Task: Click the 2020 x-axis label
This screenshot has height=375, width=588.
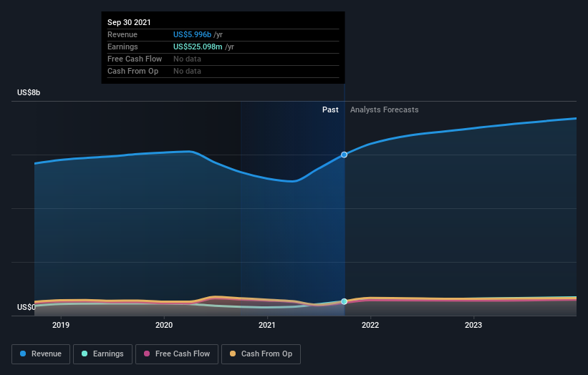Action: pos(164,325)
